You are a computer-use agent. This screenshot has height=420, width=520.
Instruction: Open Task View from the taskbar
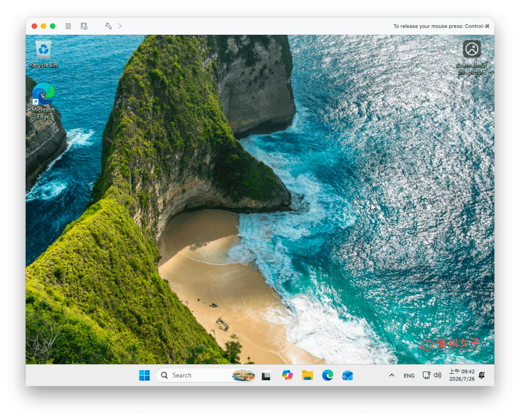pos(267,375)
